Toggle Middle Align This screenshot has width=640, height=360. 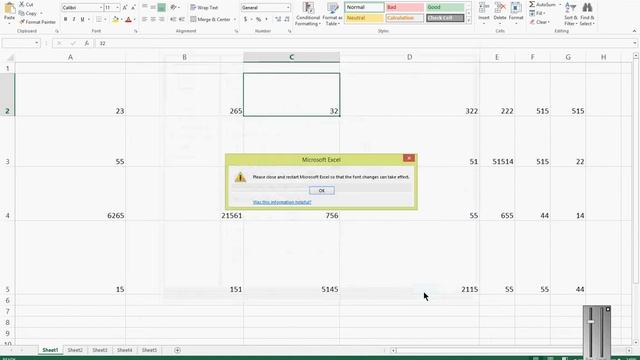[153, 7]
